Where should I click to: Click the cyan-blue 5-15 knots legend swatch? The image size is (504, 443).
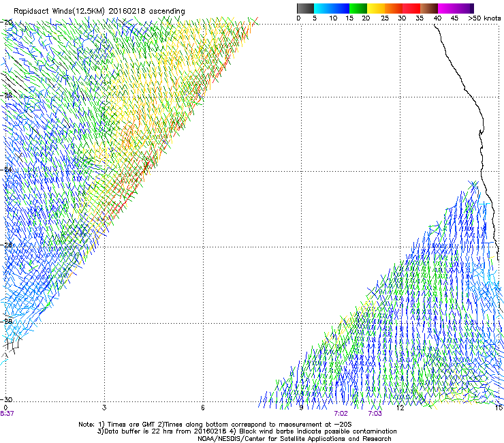point(332,8)
